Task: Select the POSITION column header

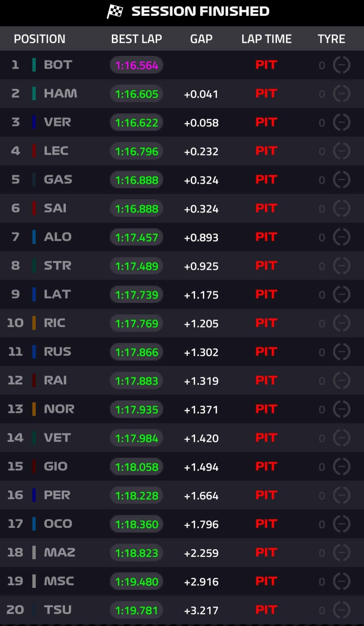Action: (39, 39)
